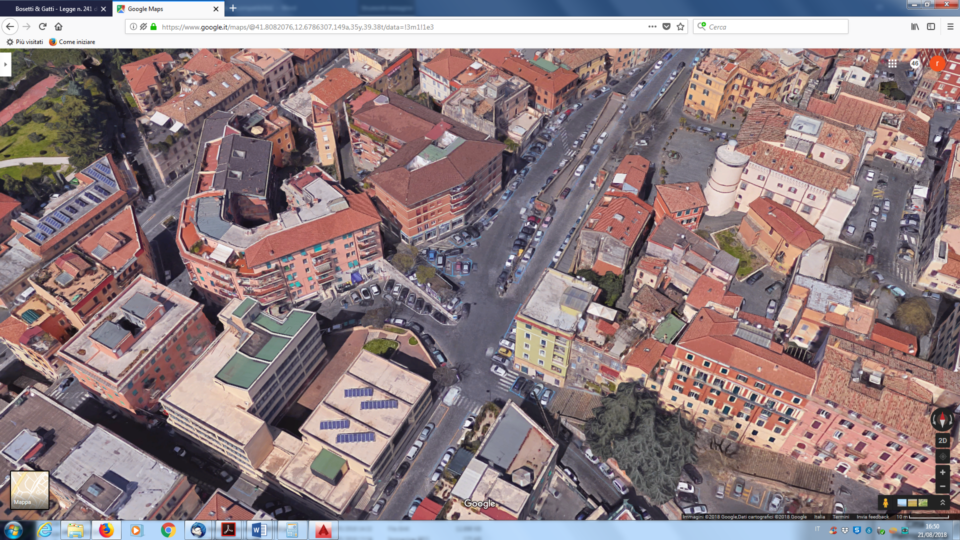Screen dimensions: 960x540
Task: Open Microsoft Word from the taskbar
Action: click(260, 530)
